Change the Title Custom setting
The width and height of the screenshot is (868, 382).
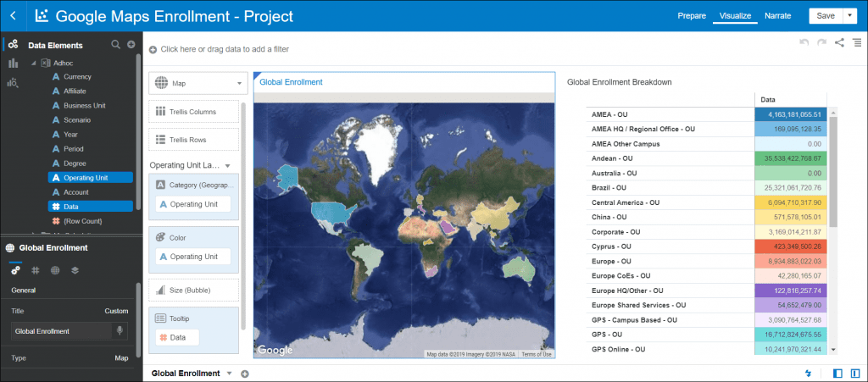coord(116,311)
